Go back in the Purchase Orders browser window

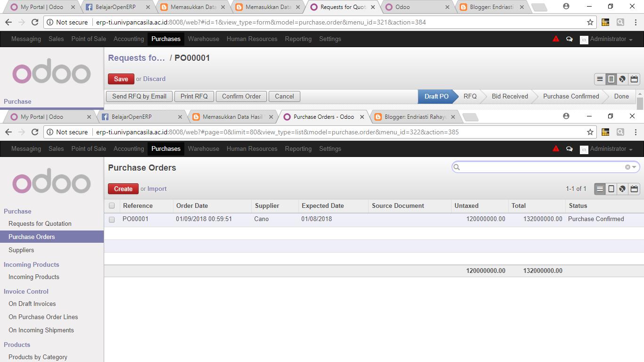[8, 132]
